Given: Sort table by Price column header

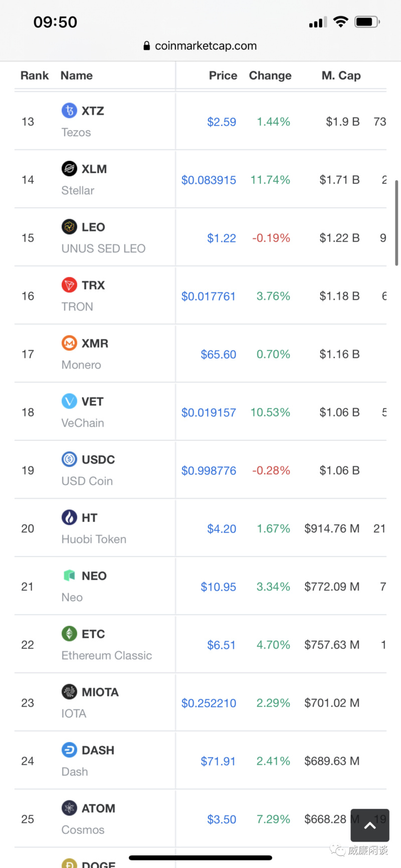Looking at the screenshot, I should [223, 76].
